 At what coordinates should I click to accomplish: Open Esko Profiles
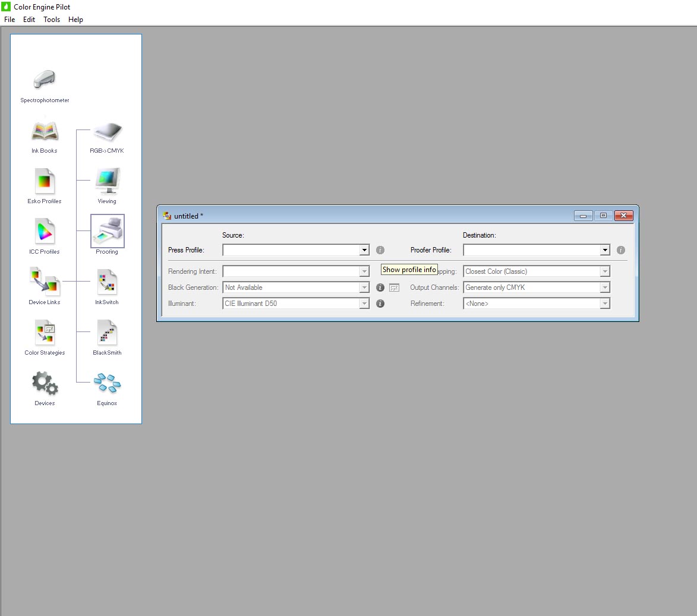tap(45, 181)
